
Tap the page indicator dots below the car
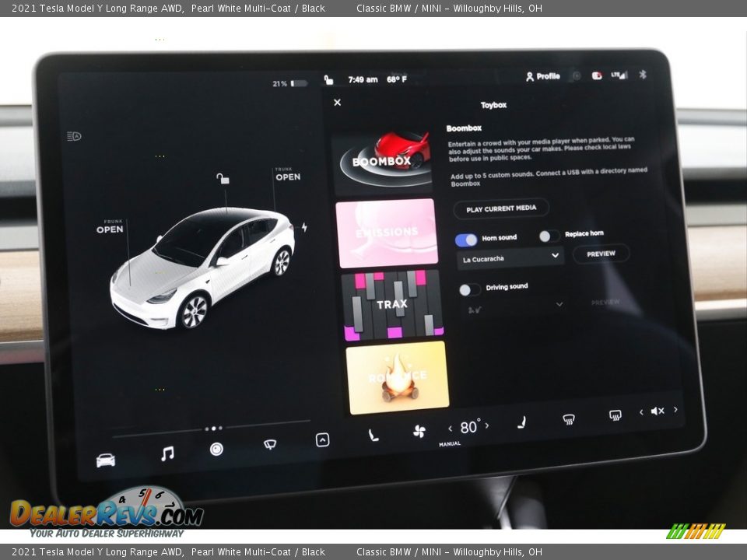(213, 428)
